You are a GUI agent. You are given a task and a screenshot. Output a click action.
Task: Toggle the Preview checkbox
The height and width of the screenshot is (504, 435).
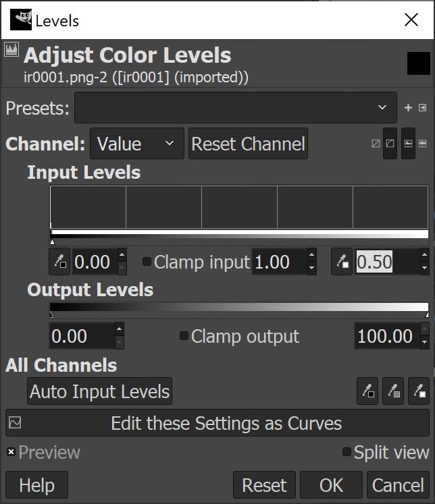(x=11, y=452)
